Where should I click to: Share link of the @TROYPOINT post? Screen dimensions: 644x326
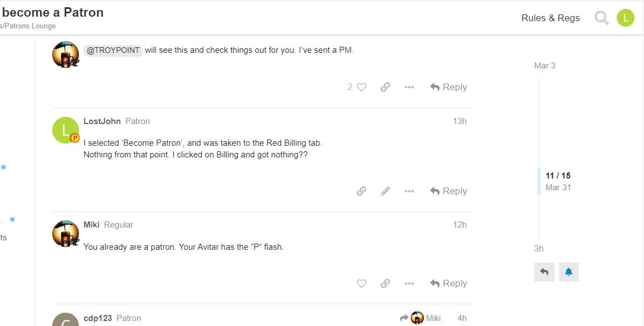pyautogui.click(x=385, y=87)
